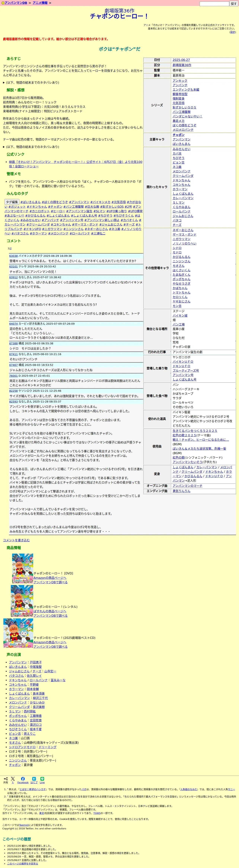The image size is (239, 868).
Task: Open comment number 63038
Action: pos(14,256)
